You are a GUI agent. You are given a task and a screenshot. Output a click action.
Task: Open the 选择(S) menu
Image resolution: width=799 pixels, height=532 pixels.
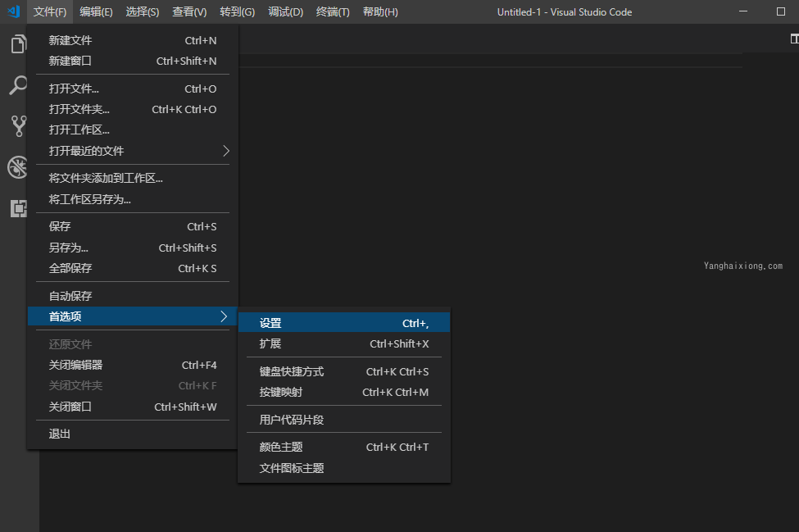pyautogui.click(x=143, y=11)
